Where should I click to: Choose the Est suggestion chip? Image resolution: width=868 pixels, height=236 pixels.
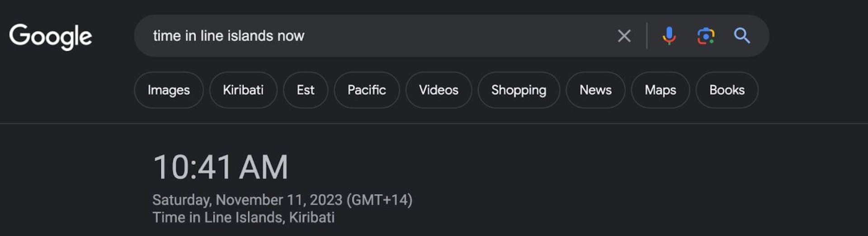[x=306, y=90]
